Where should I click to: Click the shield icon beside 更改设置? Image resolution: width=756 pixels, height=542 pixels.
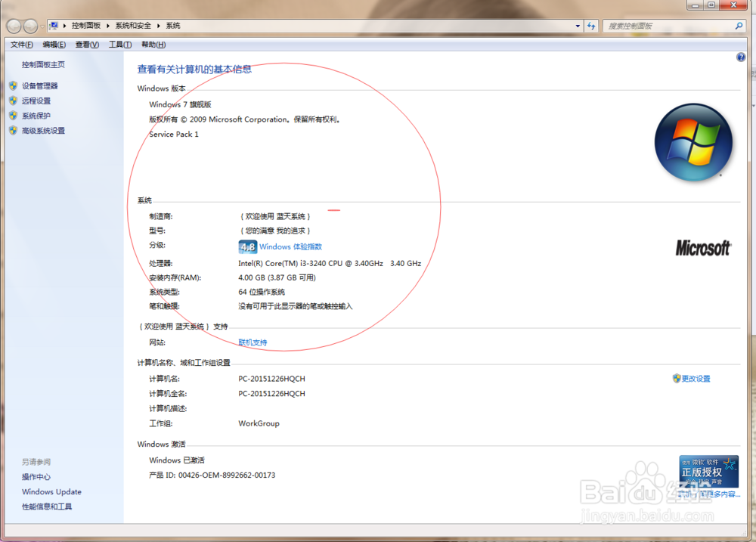[x=677, y=379]
